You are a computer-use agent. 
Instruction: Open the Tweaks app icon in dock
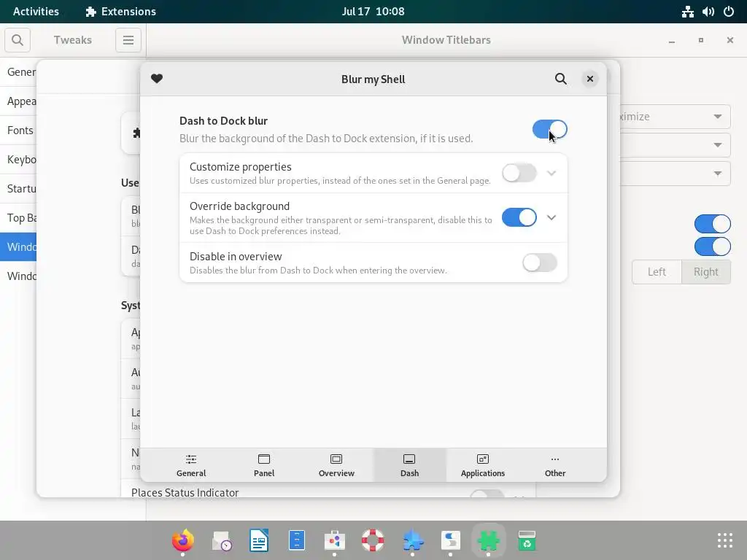450,540
